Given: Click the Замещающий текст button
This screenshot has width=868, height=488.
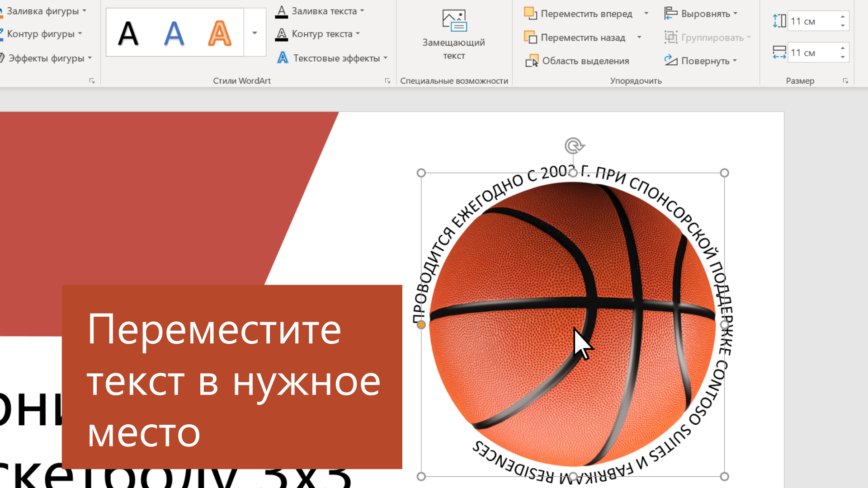Looking at the screenshot, I should pos(454,35).
